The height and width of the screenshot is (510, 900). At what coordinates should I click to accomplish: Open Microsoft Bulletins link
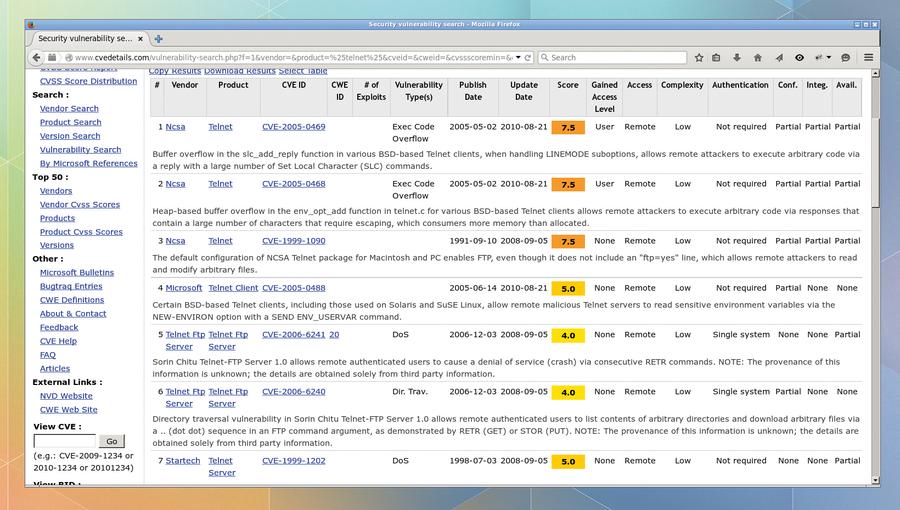[x=77, y=272]
